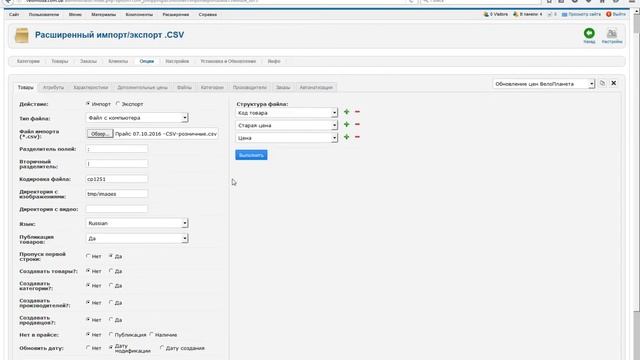Screen dimensions: 640x360
Task: Switch to Дополнительные цены sub-tab
Action: pyautogui.click(x=142, y=87)
